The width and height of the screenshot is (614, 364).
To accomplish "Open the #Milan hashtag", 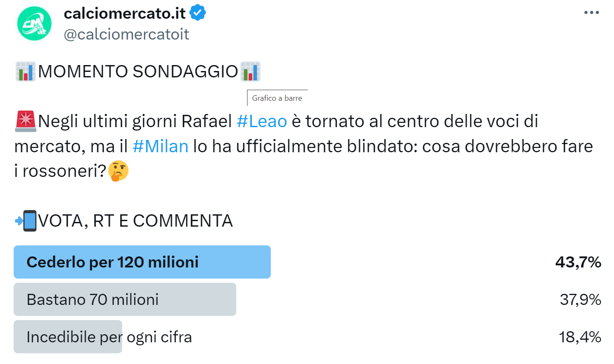I will 160,146.
